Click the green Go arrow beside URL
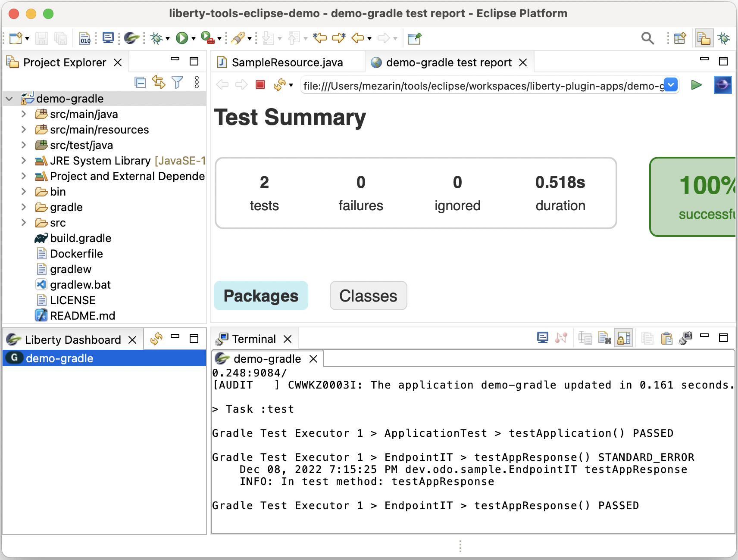Viewport: 738px width, 560px height. click(696, 85)
